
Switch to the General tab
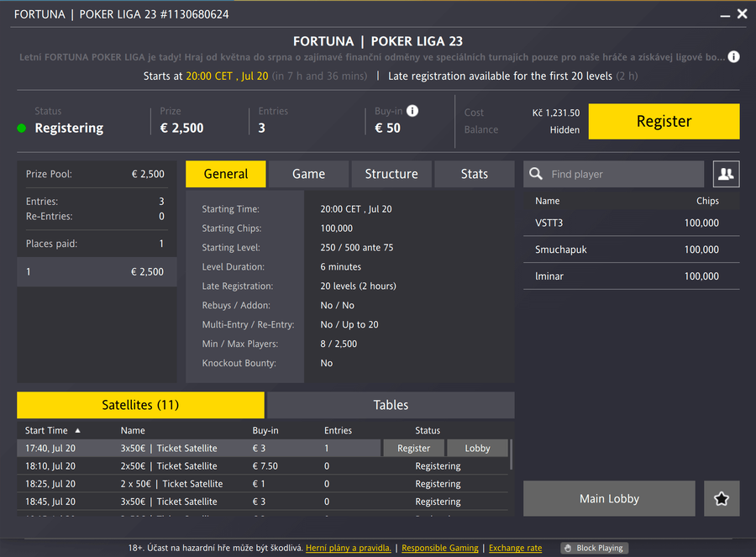226,174
